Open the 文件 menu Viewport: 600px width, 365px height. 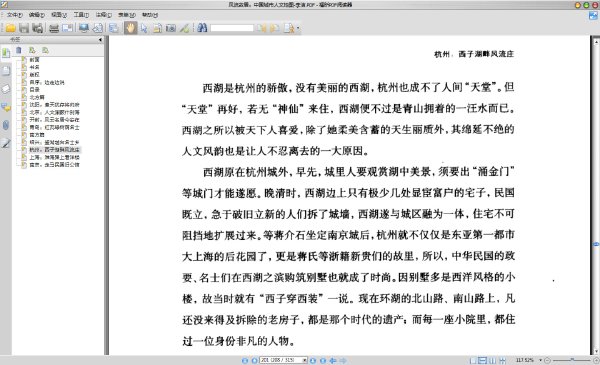pos(14,15)
